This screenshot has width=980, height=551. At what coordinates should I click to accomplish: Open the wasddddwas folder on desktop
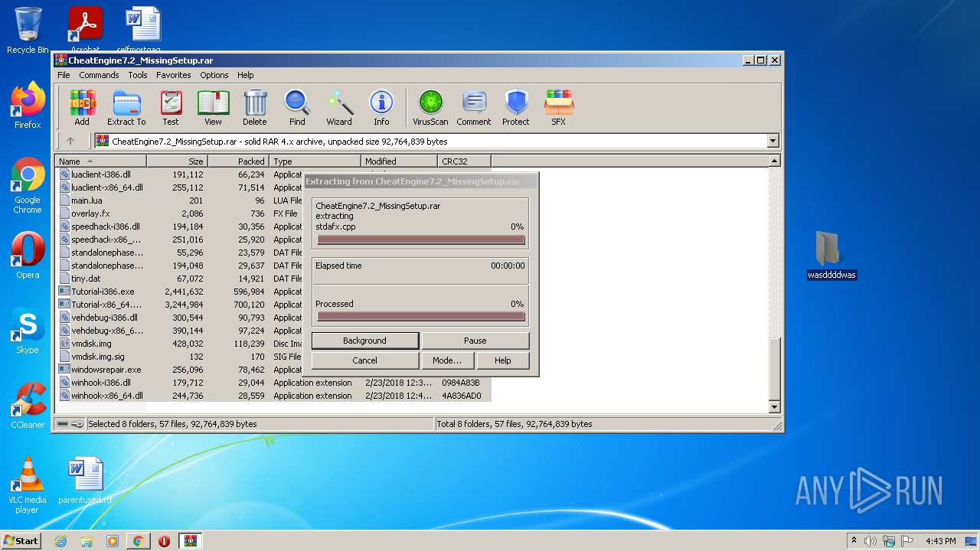coord(831,256)
